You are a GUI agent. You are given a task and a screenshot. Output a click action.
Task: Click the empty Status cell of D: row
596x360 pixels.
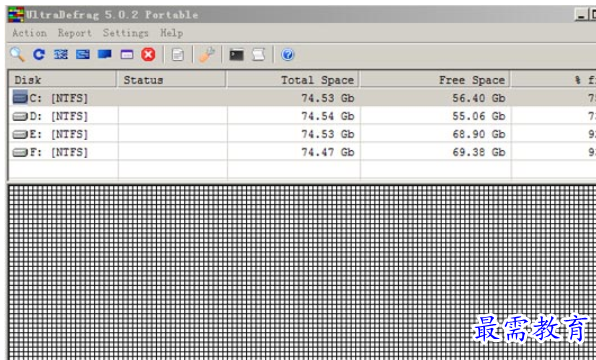173,116
